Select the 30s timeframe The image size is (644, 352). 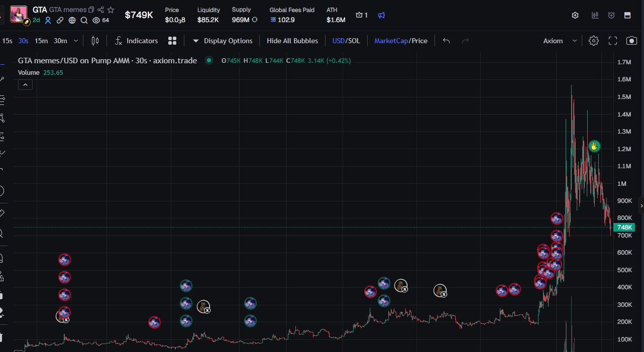(x=23, y=41)
